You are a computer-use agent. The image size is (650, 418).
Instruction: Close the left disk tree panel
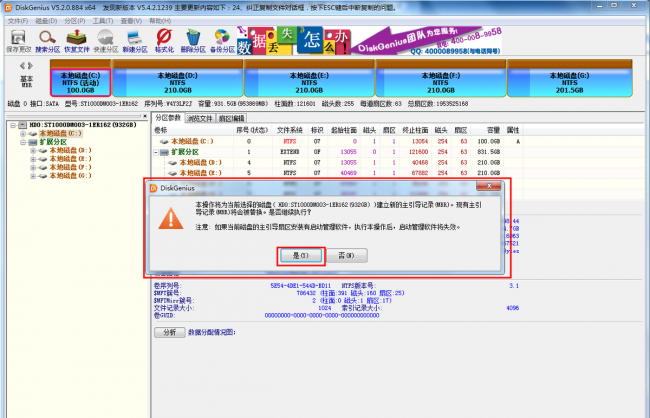point(145,117)
